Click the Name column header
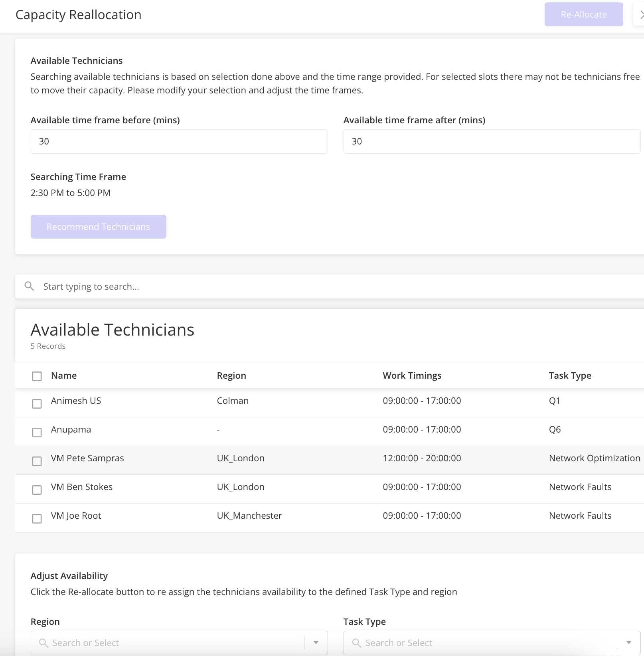 click(x=64, y=375)
